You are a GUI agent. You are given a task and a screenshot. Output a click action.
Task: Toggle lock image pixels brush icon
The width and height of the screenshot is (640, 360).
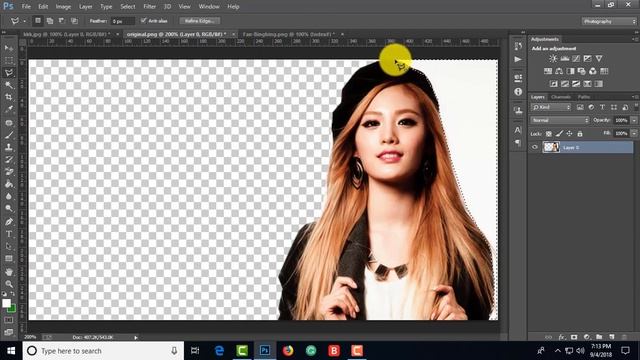point(559,133)
